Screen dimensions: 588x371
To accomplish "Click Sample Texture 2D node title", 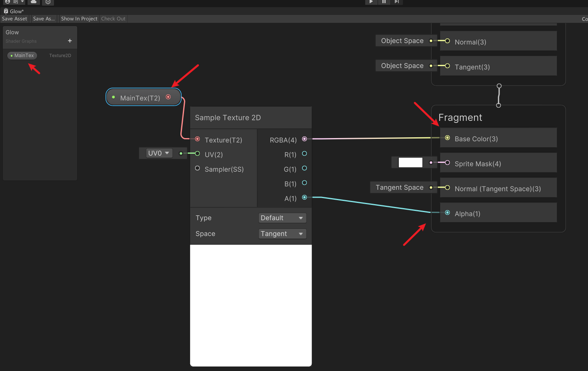I will point(228,118).
